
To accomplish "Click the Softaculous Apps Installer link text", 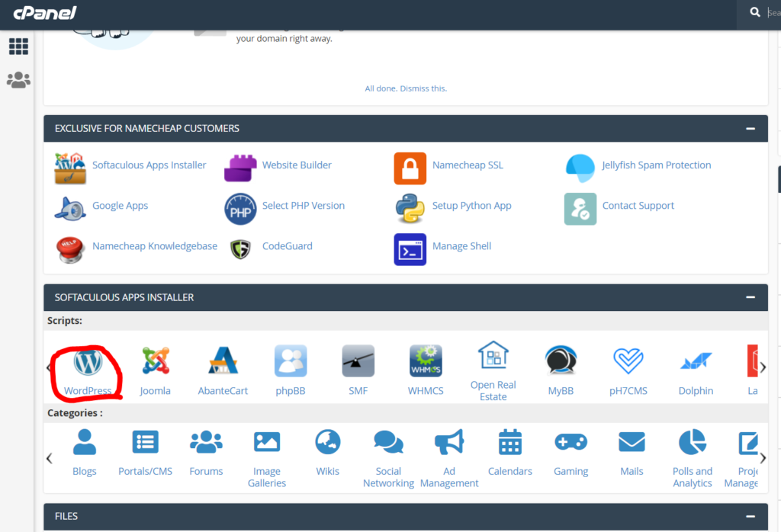I will [149, 165].
